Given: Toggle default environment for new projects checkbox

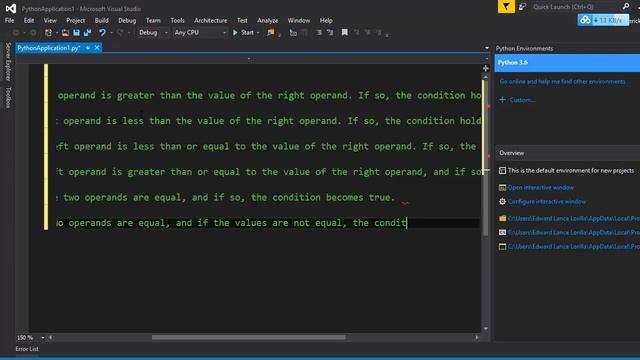Looking at the screenshot, I should pyautogui.click(x=502, y=171).
